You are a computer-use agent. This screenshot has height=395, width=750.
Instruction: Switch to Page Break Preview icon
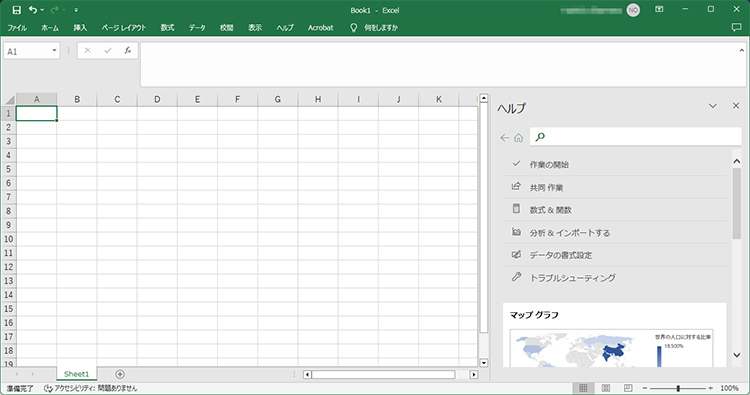pyautogui.click(x=628, y=388)
